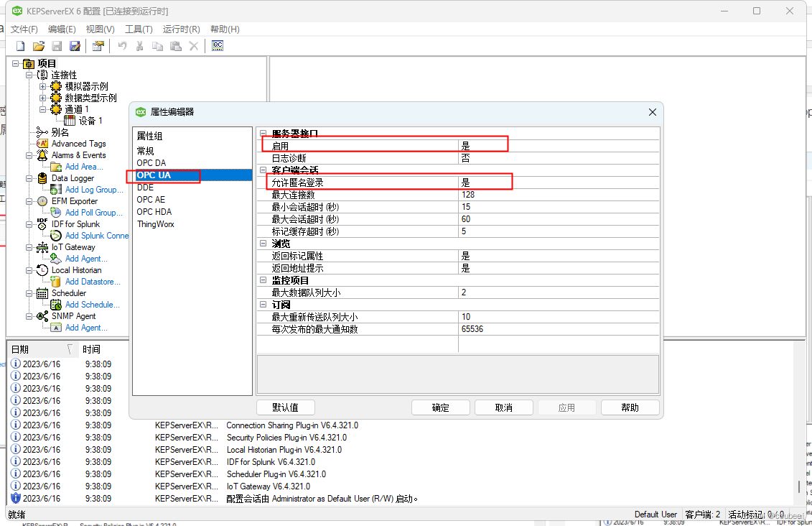The width and height of the screenshot is (812, 526).
Task: Click the Save As toolbar icon
Action: click(x=75, y=46)
